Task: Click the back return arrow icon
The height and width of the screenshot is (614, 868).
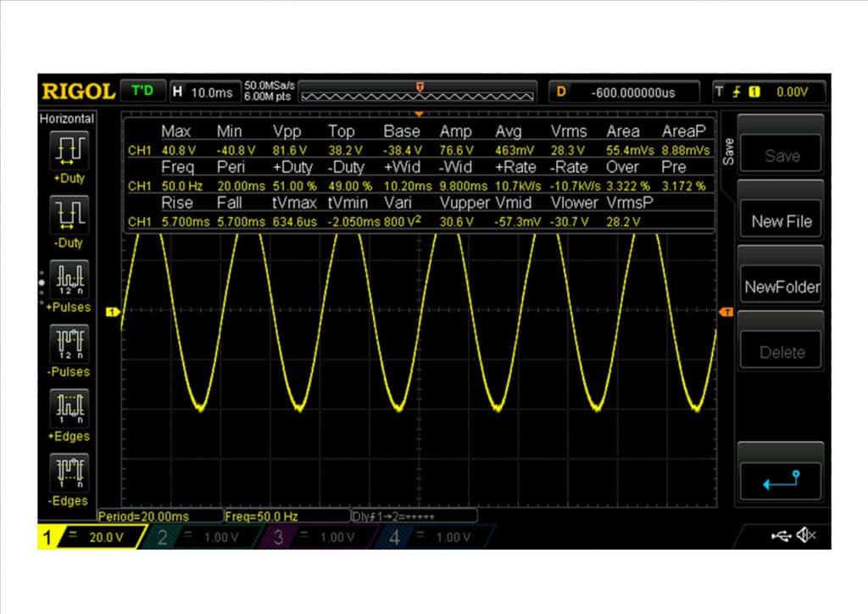Action: pos(781,480)
